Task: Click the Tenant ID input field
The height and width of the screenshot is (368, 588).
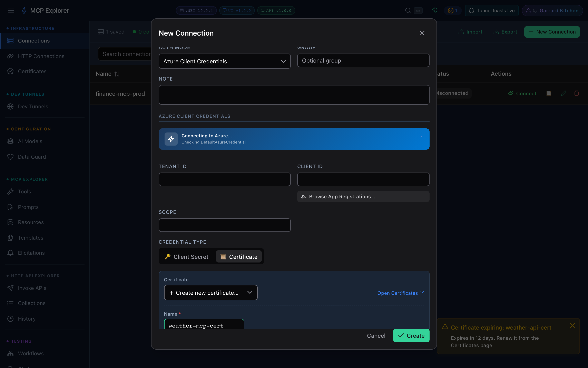Action: (225, 179)
